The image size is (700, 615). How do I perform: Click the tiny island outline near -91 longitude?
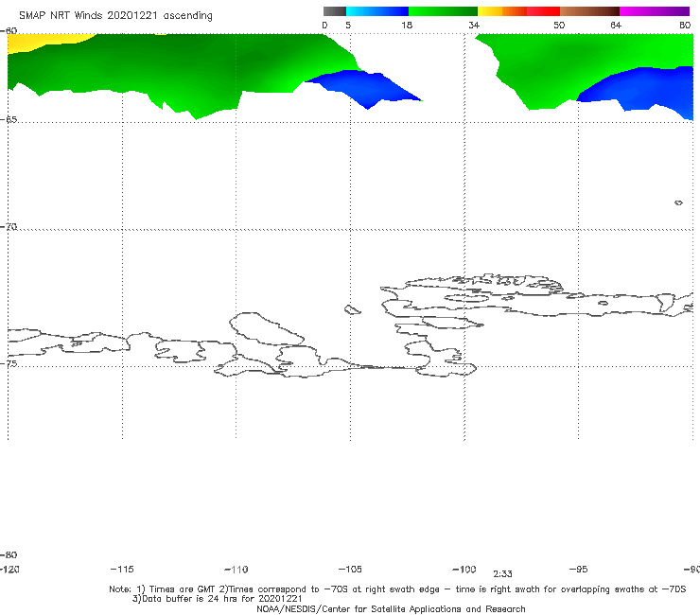coord(678,202)
